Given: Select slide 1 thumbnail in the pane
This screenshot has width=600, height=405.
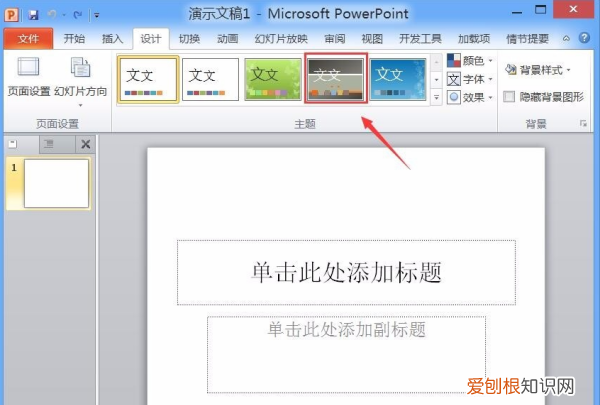Looking at the screenshot, I should click(56, 184).
